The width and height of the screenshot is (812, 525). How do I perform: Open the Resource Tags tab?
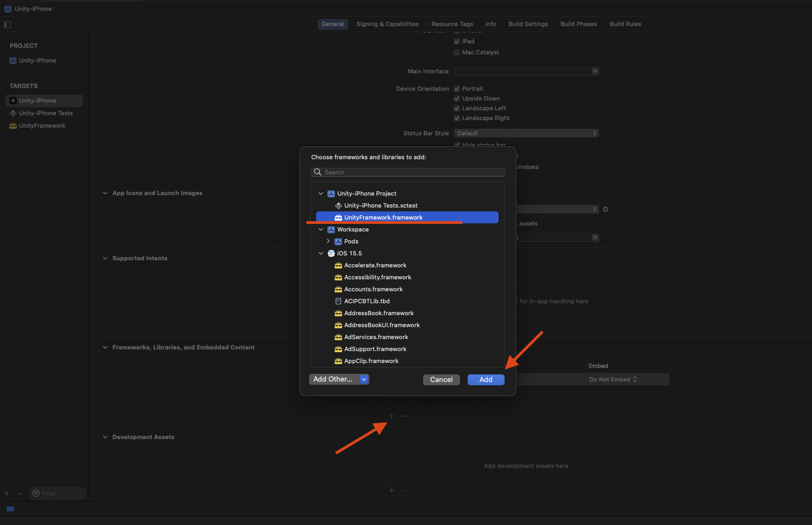(452, 24)
